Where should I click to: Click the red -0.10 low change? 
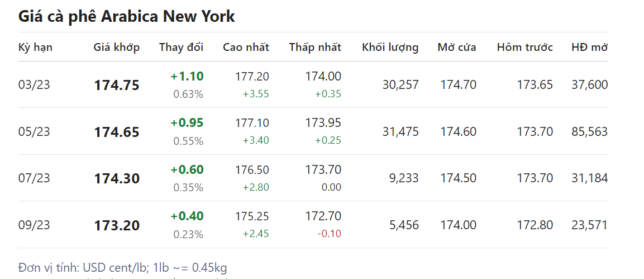point(329,234)
